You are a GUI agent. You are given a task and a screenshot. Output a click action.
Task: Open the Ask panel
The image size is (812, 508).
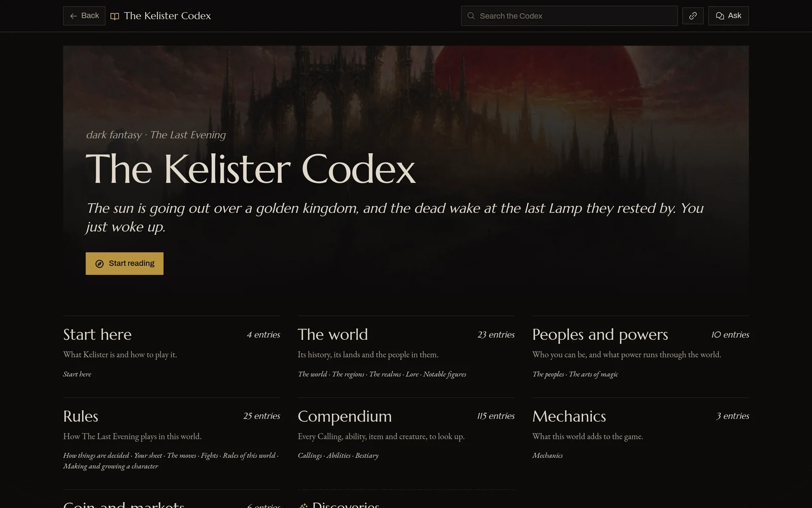728,16
